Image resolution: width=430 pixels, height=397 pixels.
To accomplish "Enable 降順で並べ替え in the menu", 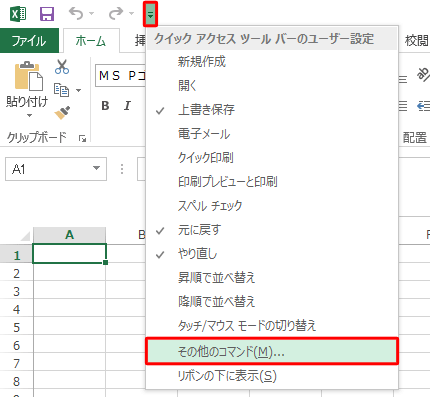I will tap(272, 302).
